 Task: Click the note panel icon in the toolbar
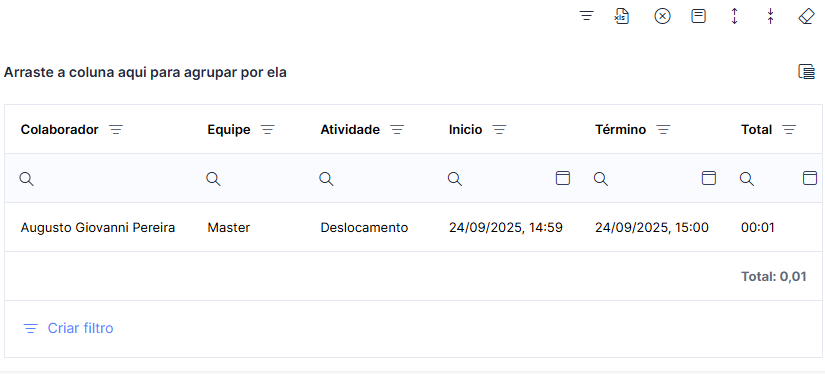(x=698, y=16)
